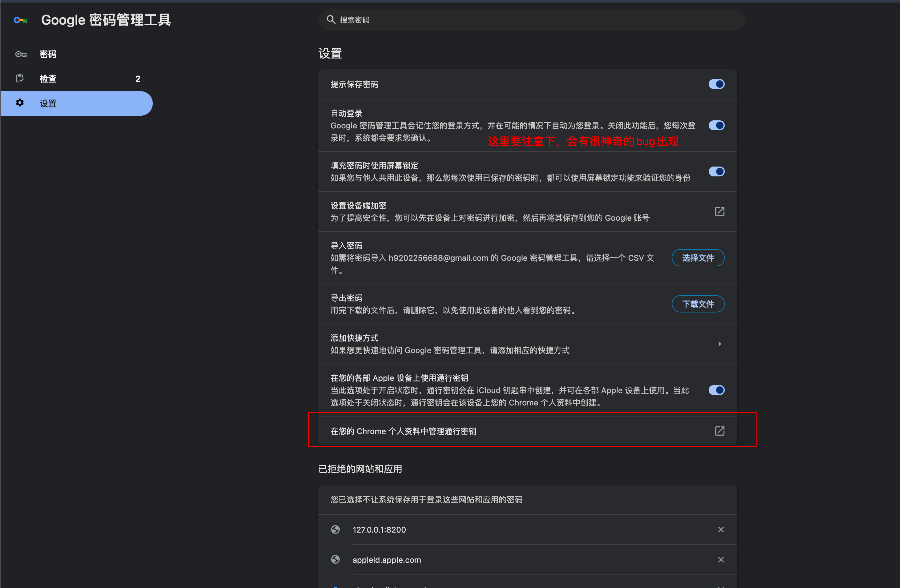This screenshot has height=588, width=900.
Task: Click the Google Password Manager key logo
Action: pos(20,20)
